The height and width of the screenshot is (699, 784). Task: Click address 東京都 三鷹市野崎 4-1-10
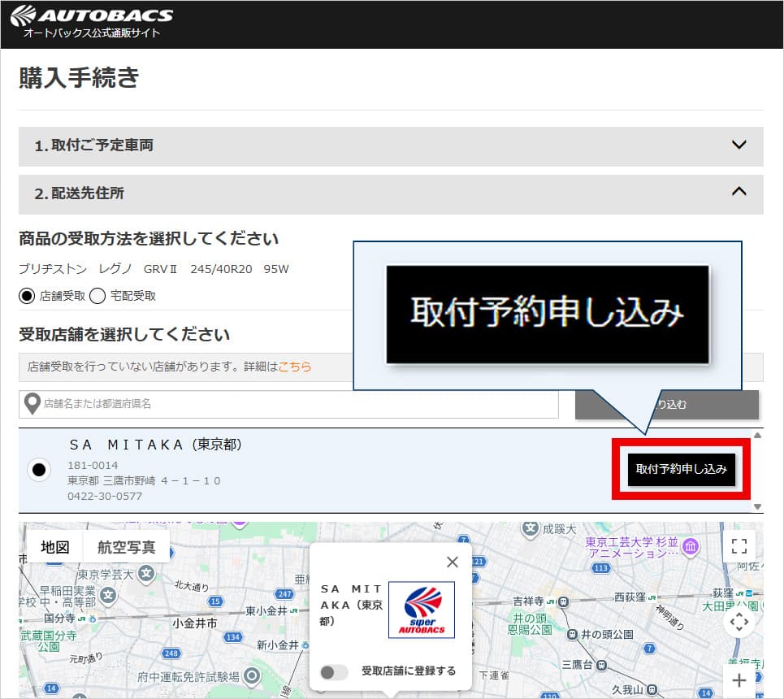(x=144, y=481)
